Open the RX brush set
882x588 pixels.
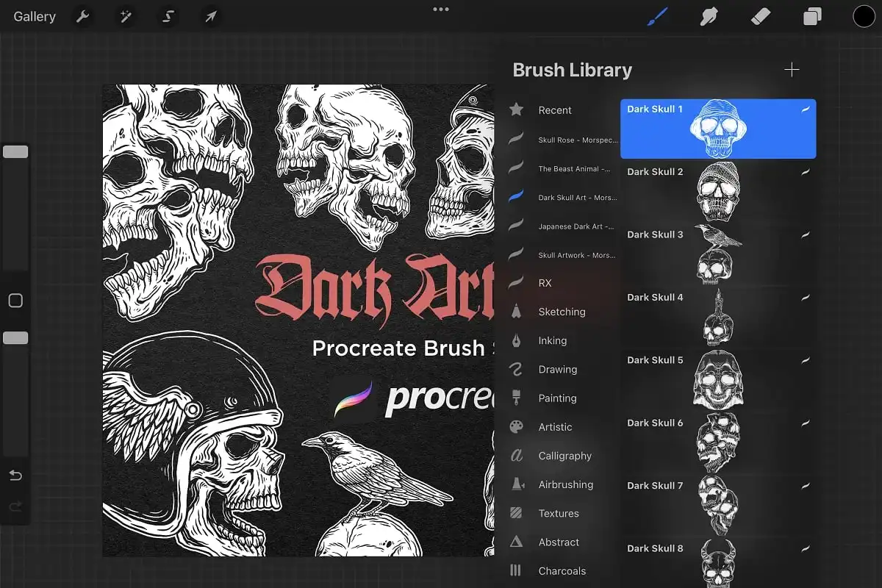pyautogui.click(x=563, y=283)
